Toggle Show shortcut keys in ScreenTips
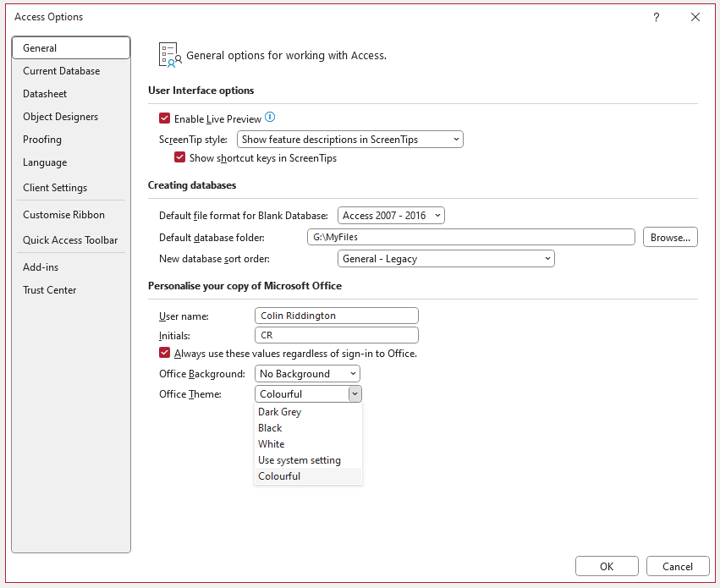Image resolution: width=720 pixels, height=588 pixels. tap(180, 158)
